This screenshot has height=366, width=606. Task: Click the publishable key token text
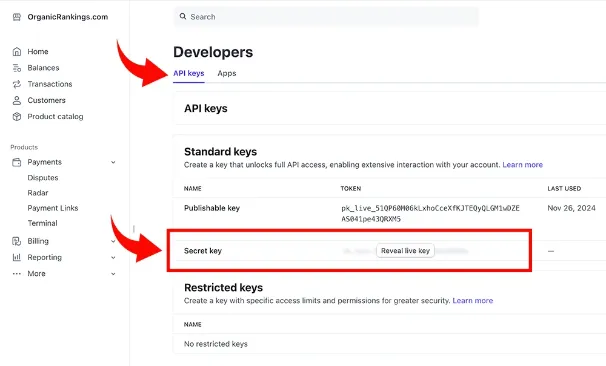click(x=430, y=213)
